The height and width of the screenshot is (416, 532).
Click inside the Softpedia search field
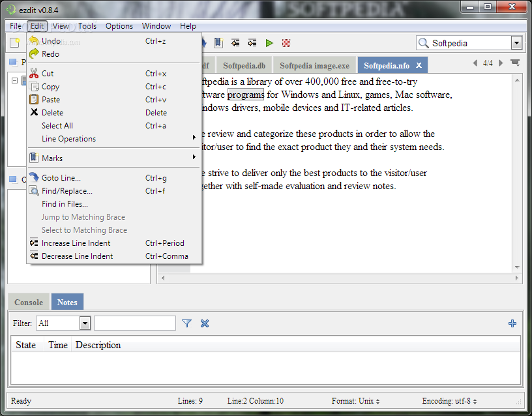[470, 43]
